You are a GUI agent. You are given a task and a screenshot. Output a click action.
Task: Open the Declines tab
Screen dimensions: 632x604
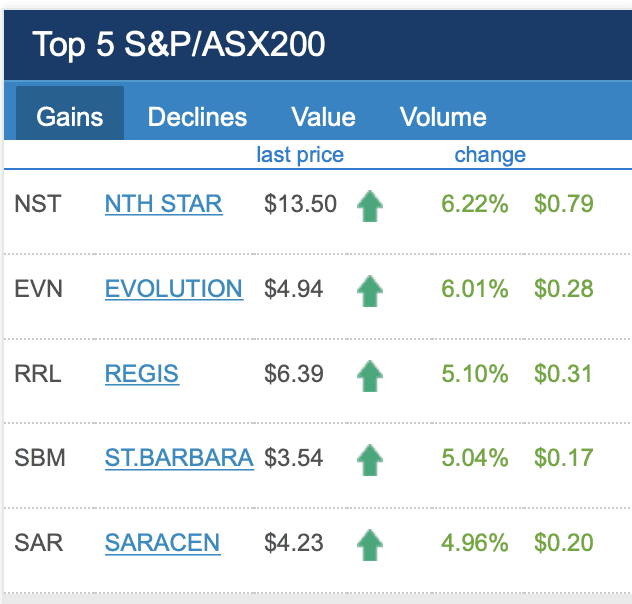click(x=197, y=116)
